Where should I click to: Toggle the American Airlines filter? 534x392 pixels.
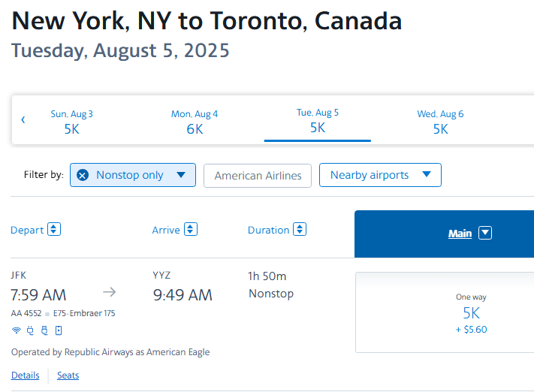click(258, 176)
